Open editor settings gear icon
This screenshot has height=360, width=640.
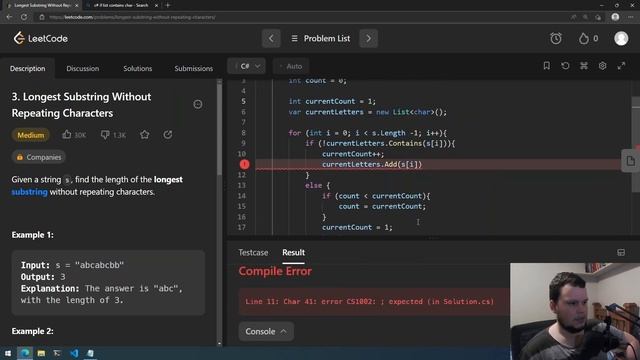(602, 66)
